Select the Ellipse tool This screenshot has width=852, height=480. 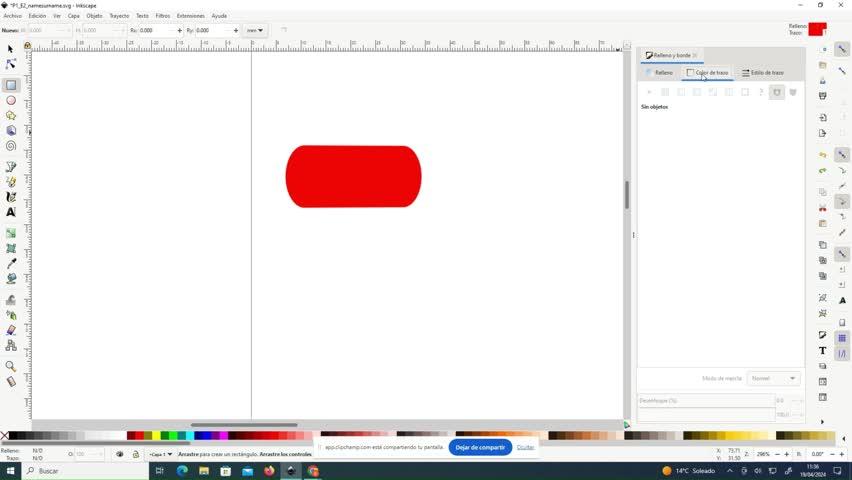11,100
